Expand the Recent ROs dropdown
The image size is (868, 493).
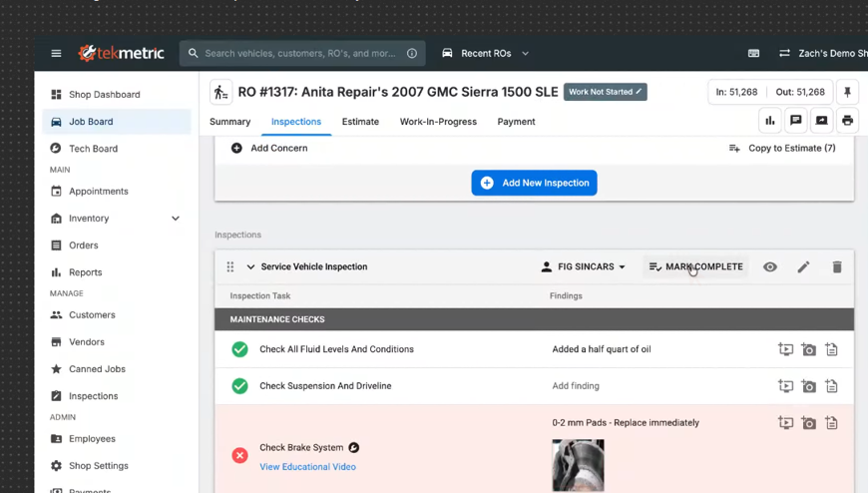[x=486, y=53]
